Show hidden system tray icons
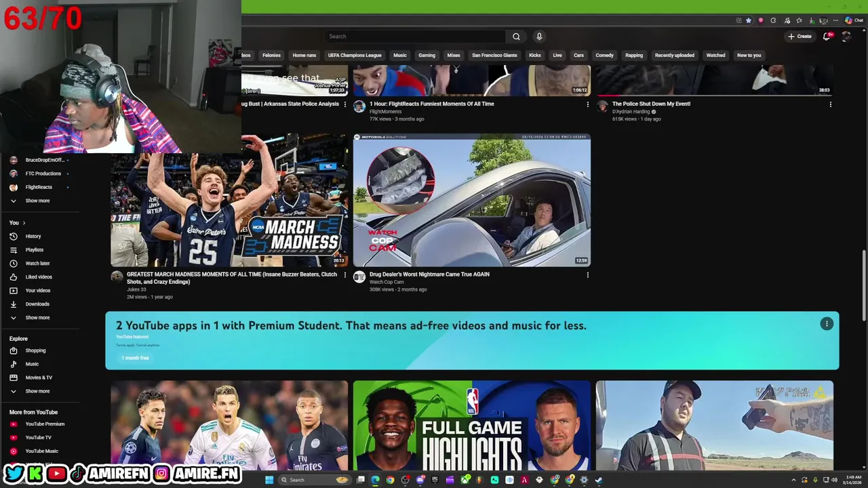This screenshot has width=868, height=488. (x=793, y=480)
